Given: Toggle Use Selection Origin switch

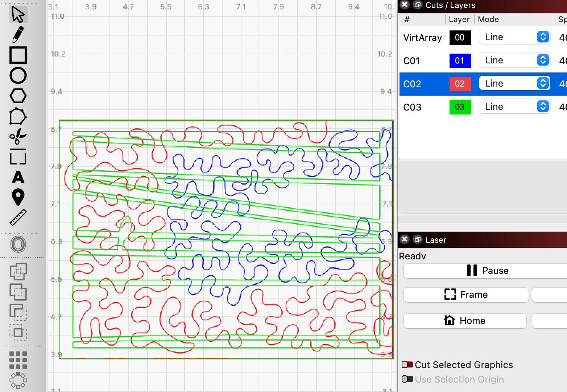Looking at the screenshot, I should point(407,379).
